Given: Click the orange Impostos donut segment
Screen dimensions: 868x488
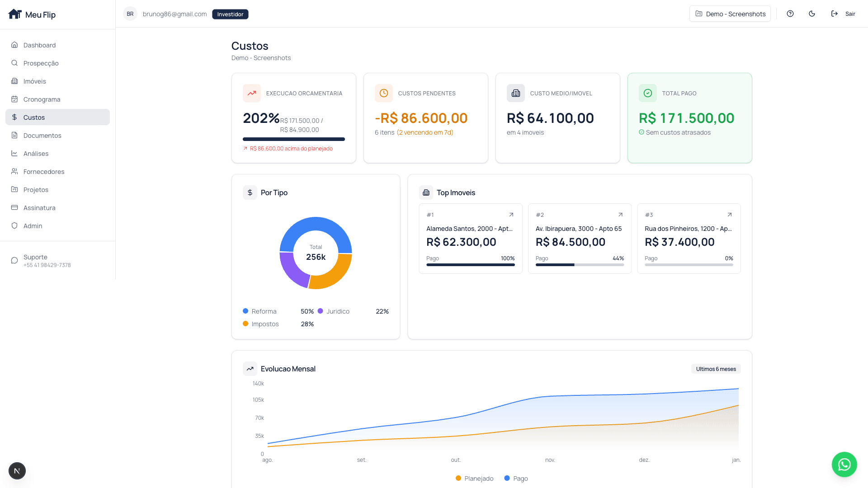Looking at the screenshot, I should click(x=335, y=276).
